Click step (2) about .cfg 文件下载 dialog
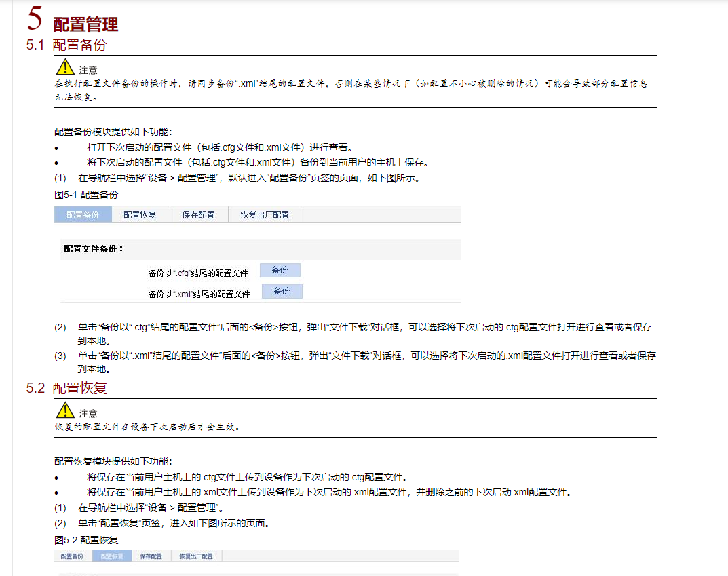728x576 pixels. (353, 334)
